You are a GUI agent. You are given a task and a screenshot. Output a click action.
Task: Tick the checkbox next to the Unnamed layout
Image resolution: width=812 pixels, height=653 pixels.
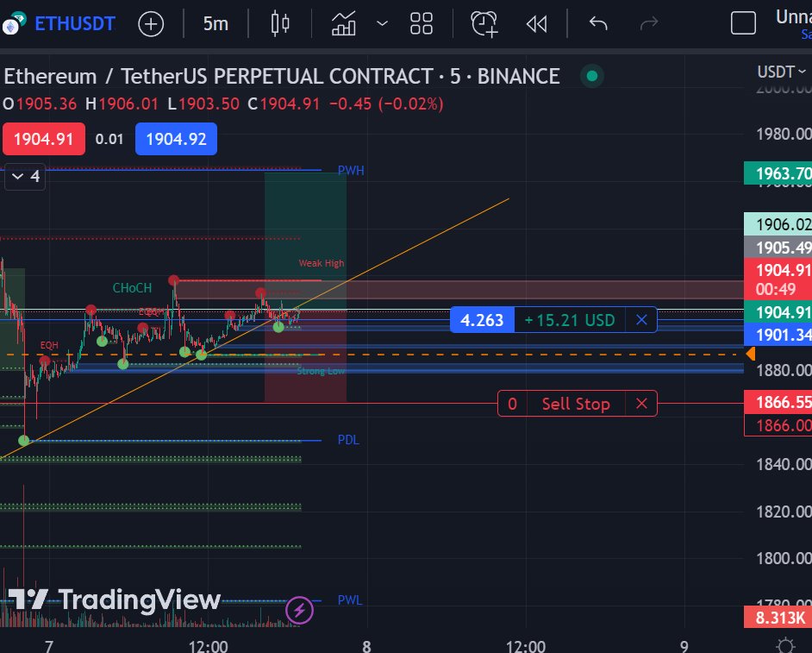pos(743,23)
